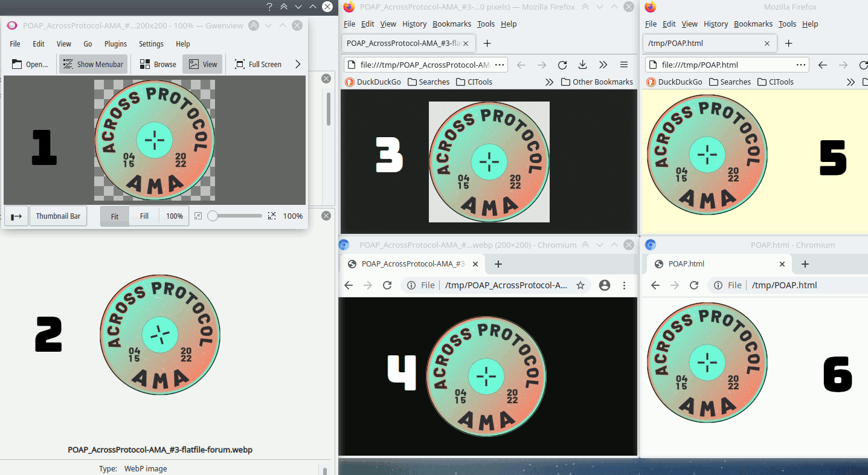Bookmark the page with Chromium's star icon
The image size is (868, 475).
580,285
